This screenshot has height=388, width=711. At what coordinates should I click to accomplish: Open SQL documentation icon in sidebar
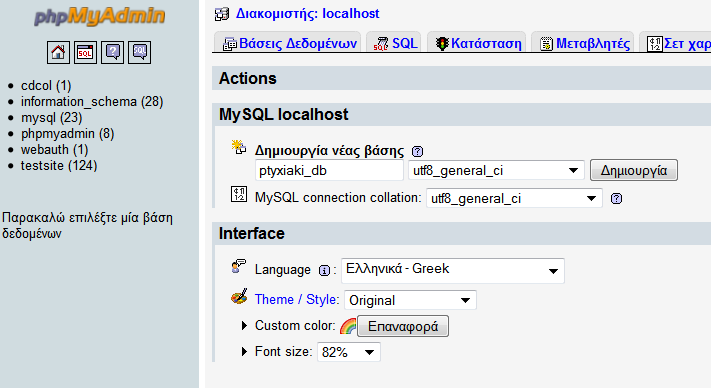coord(140,53)
